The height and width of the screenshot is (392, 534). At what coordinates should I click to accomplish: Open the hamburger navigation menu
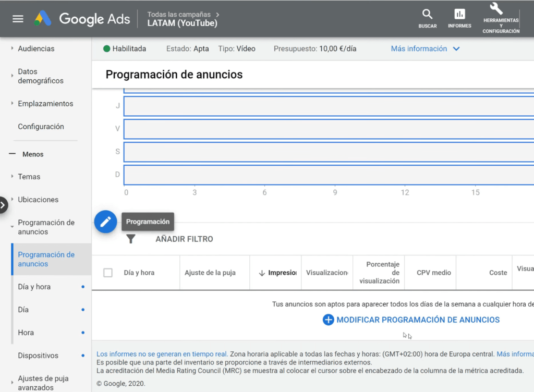[18, 19]
